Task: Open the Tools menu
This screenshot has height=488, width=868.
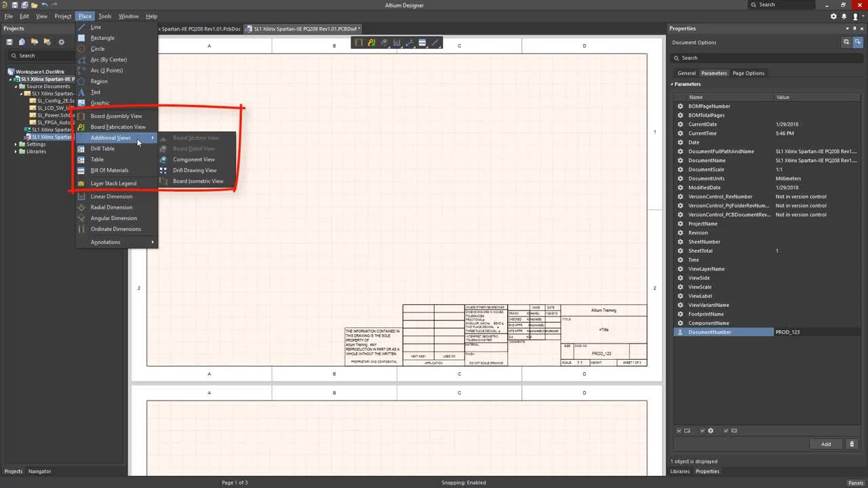Action: 104,16
